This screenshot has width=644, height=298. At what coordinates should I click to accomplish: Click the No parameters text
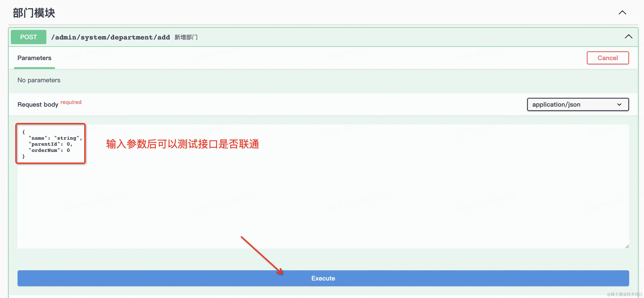(39, 80)
